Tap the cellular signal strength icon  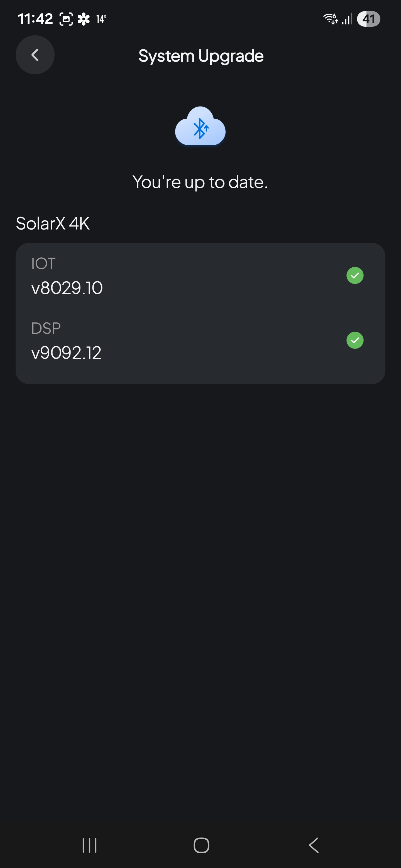pos(347,19)
